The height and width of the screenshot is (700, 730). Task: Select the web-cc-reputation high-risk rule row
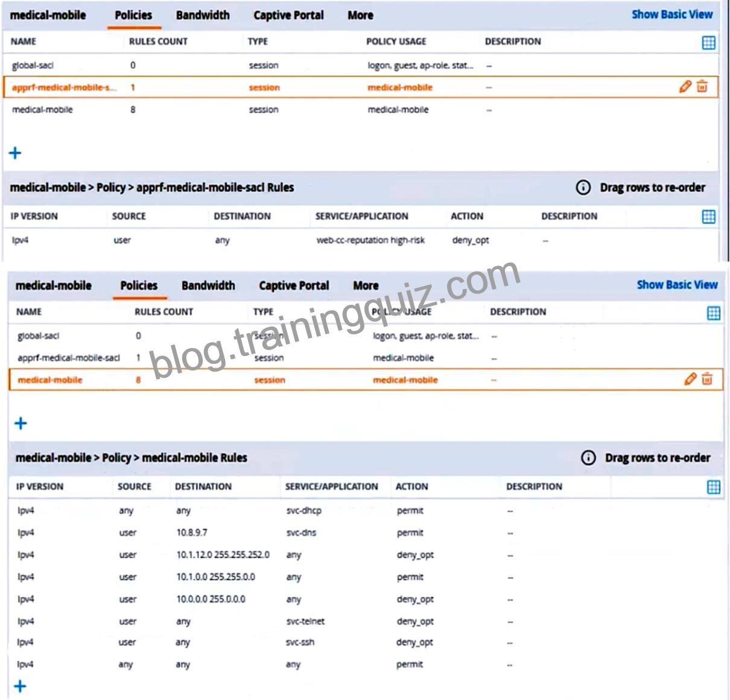tap(361, 240)
